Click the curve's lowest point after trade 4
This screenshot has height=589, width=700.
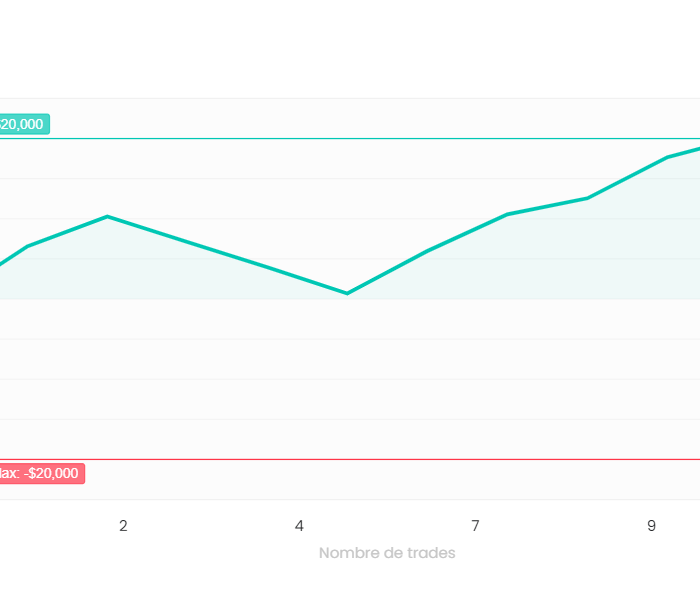(347, 293)
